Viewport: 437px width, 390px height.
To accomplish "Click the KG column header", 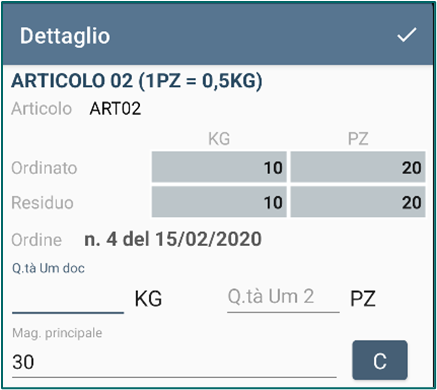I will pos(219,139).
